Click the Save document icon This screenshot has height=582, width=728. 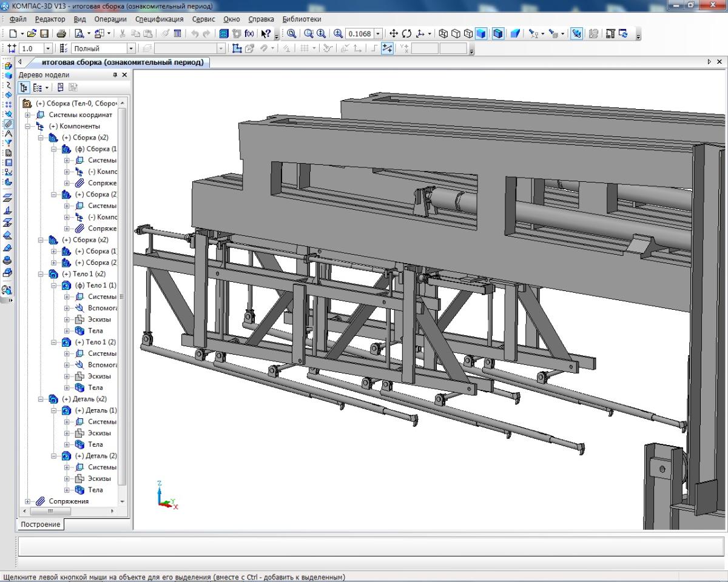[44, 34]
